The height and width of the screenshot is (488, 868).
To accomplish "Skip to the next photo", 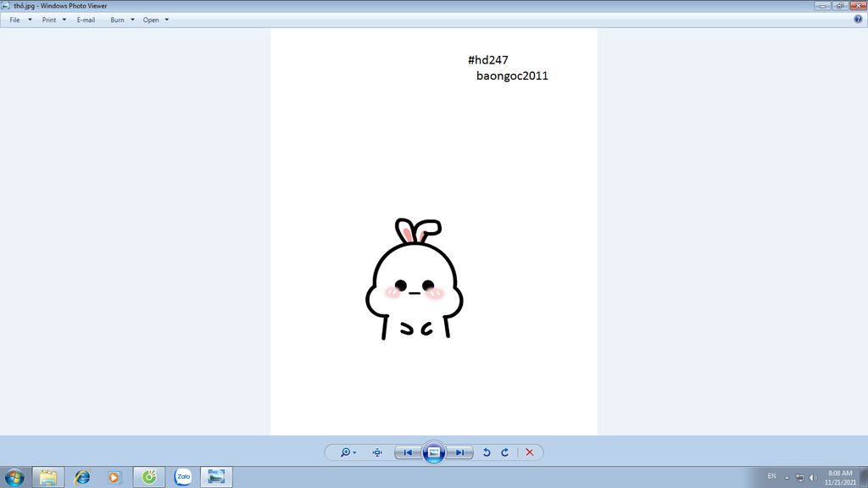I will (x=459, y=452).
